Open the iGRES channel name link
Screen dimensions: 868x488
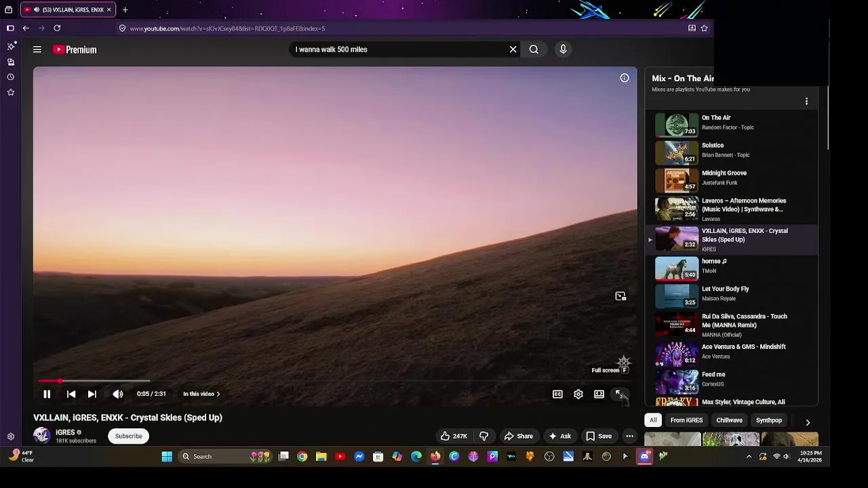click(x=65, y=432)
